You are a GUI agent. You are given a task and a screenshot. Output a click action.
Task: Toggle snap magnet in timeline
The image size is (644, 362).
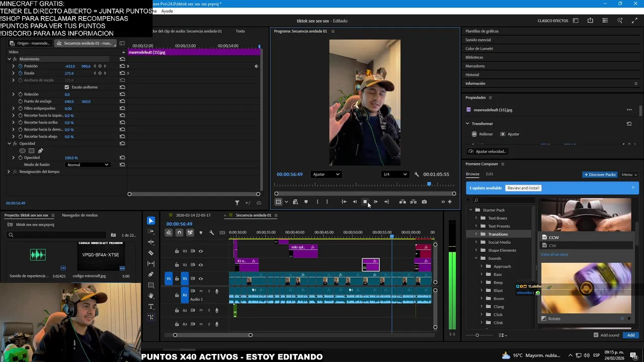pos(179,232)
